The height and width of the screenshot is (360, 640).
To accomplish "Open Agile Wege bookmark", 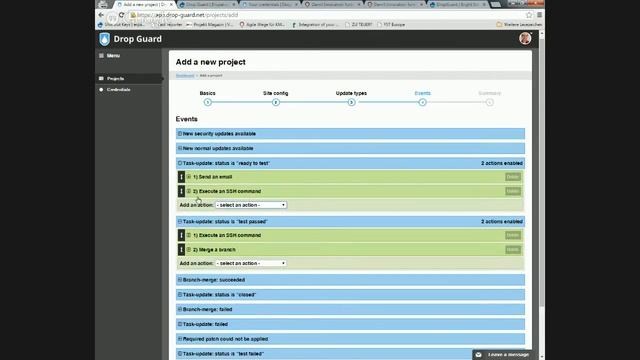I will (x=262, y=24).
